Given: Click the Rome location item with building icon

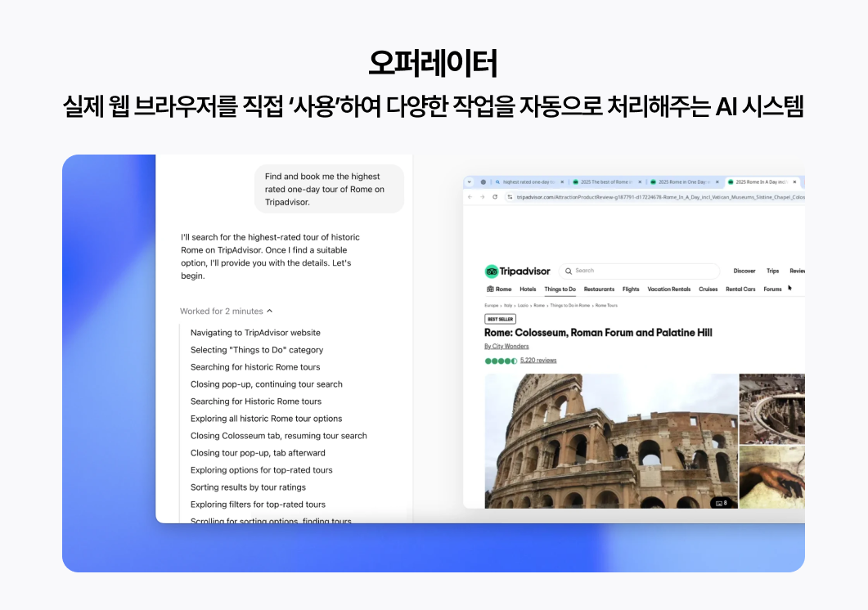Looking at the screenshot, I should [499, 289].
